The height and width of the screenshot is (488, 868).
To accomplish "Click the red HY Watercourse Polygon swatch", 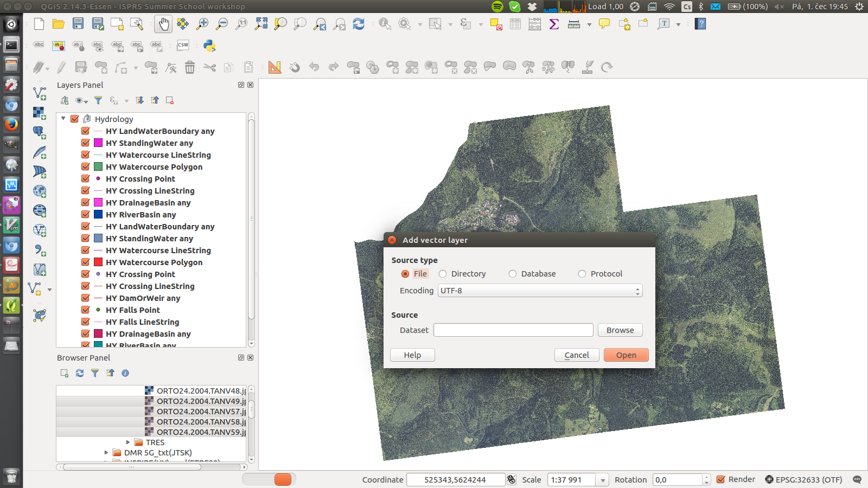I will [x=98, y=262].
